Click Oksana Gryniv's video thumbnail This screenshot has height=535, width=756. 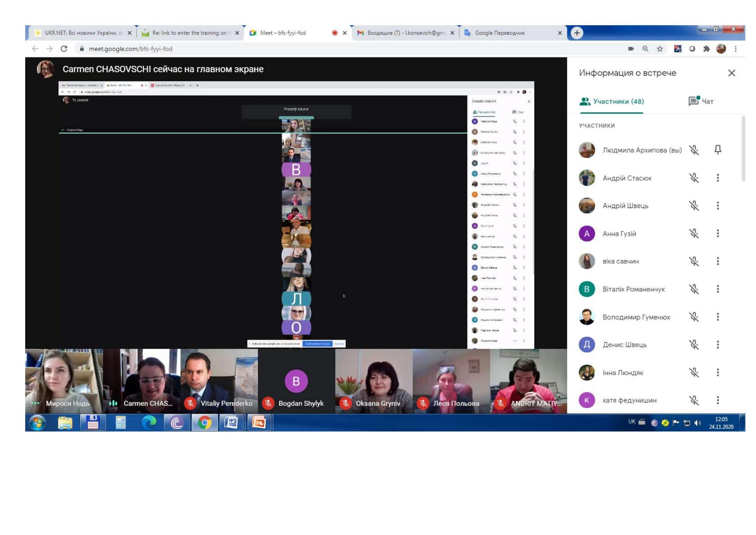pos(373,380)
